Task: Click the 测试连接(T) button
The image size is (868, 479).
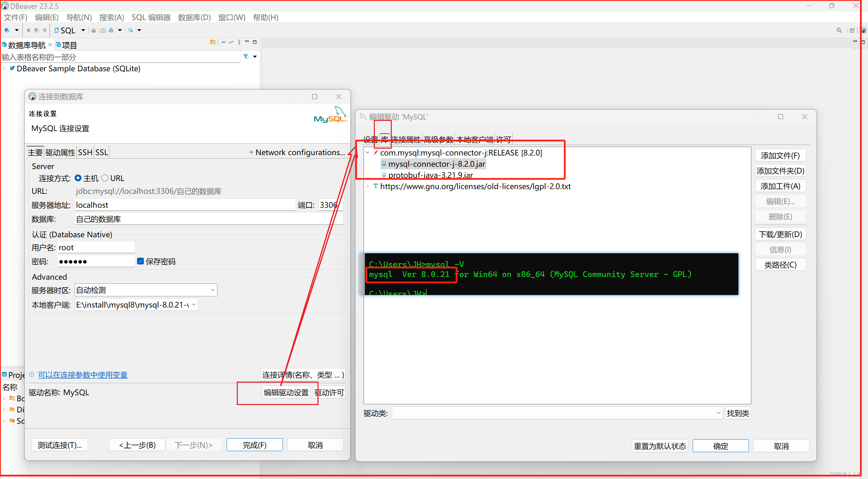Action: 60,445
